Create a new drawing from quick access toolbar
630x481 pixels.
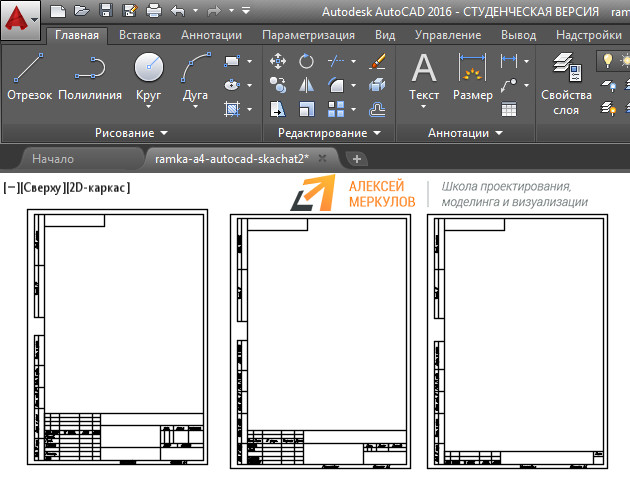(58, 11)
